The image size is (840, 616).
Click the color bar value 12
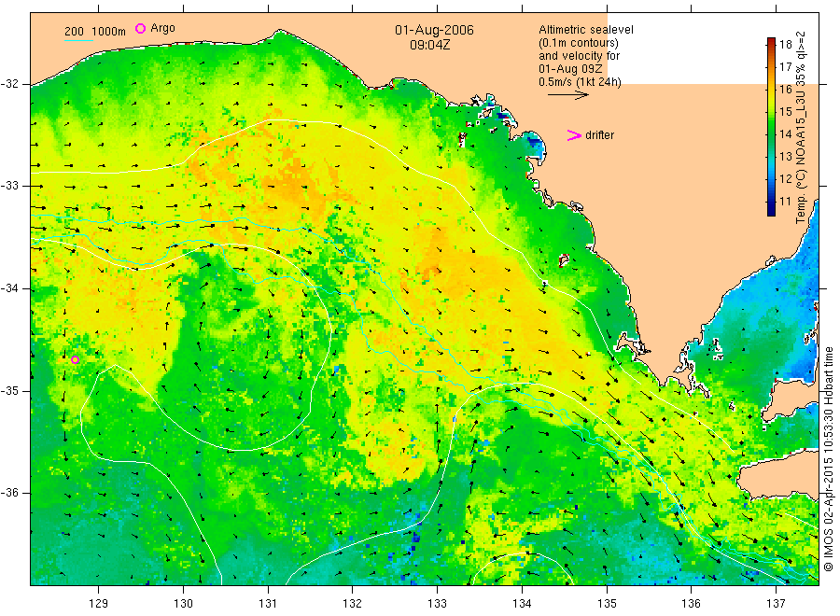point(785,179)
